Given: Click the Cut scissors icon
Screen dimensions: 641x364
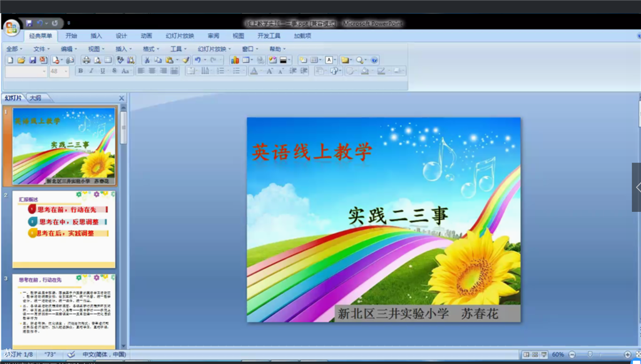Looking at the screenshot, I should coord(147,60).
